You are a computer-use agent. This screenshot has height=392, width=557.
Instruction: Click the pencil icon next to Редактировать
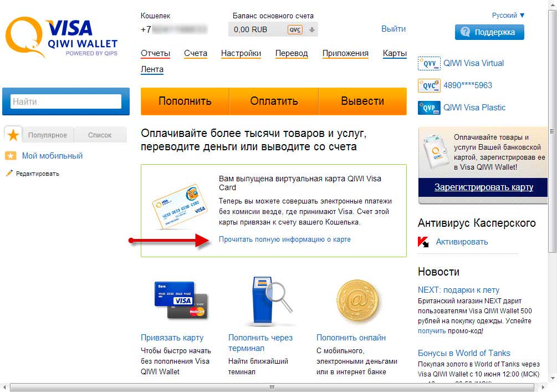click(9, 174)
